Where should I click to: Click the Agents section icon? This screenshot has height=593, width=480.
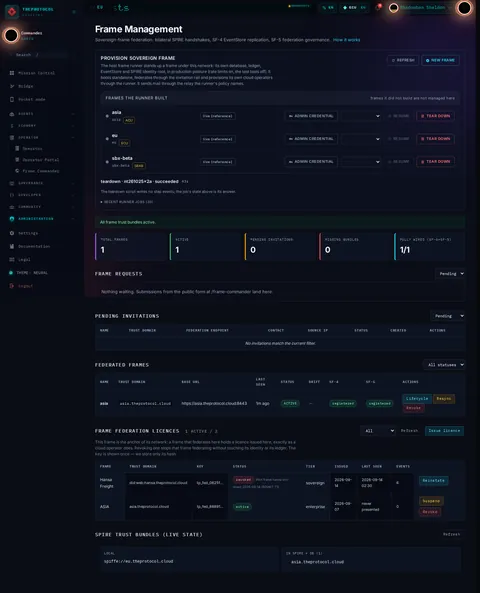(x=12, y=114)
